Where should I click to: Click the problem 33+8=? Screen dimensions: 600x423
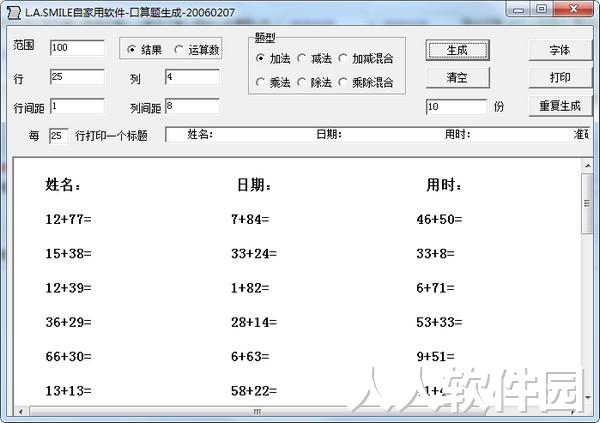click(435, 253)
